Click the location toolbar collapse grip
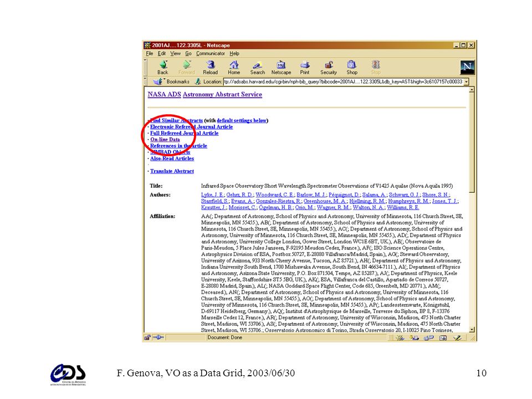Image resolution: width=532 pixels, height=399 pixels. (146, 81)
